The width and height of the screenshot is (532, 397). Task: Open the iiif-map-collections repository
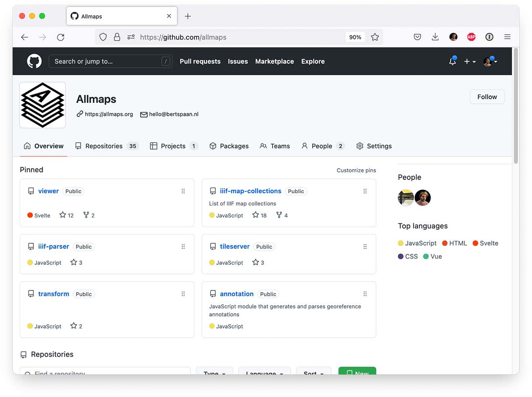251,191
